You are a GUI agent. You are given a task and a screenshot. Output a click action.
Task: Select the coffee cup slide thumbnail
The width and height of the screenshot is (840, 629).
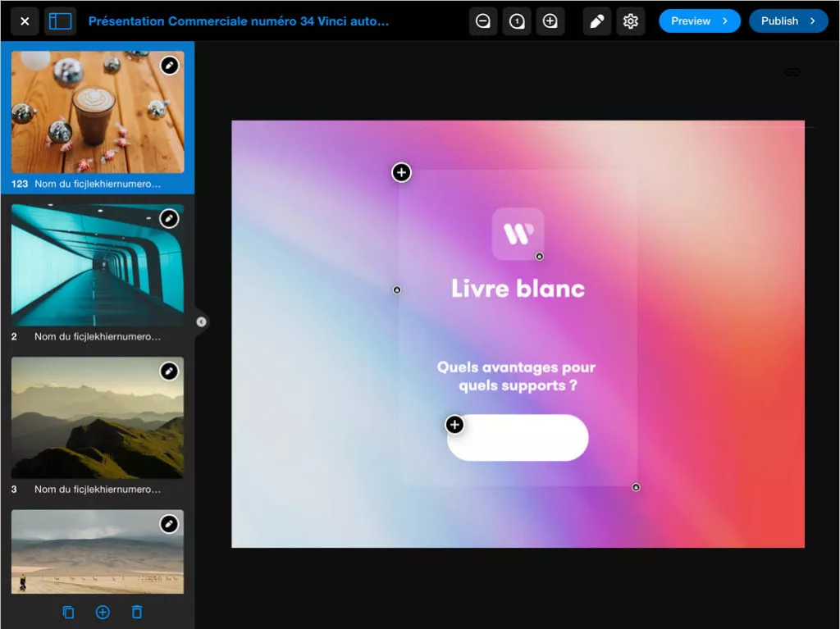[x=98, y=112]
